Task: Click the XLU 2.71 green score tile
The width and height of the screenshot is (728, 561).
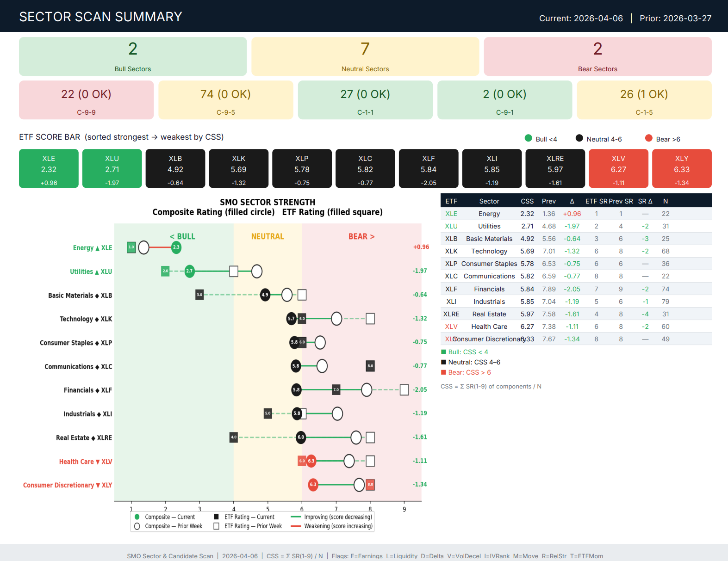Action: point(112,168)
